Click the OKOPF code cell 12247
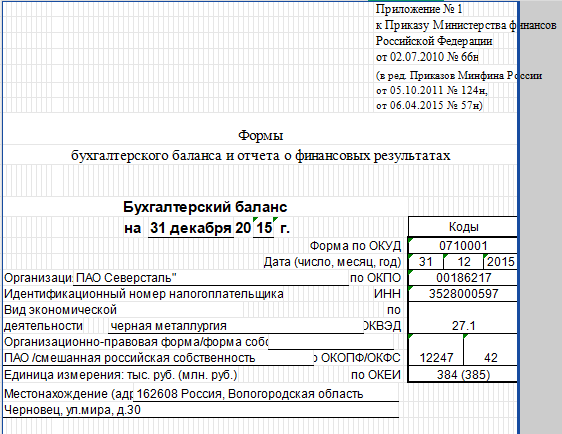This screenshot has height=434, width=562. coord(436,350)
